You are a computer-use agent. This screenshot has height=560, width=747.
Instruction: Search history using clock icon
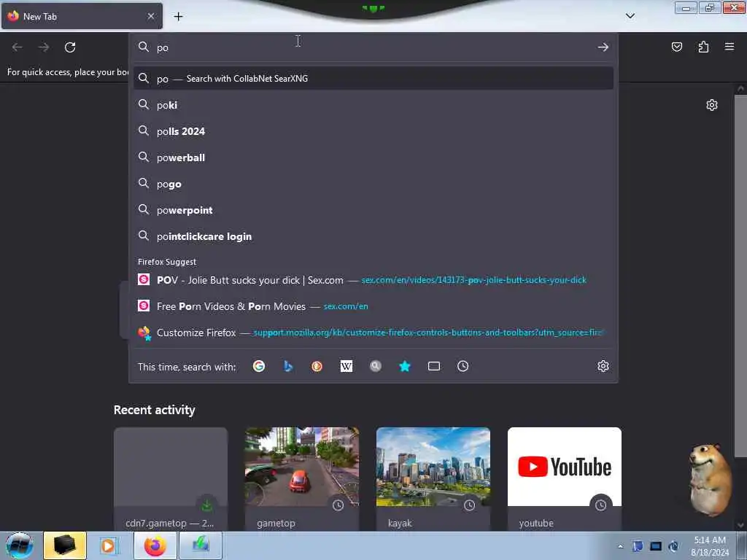pos(463,366)
